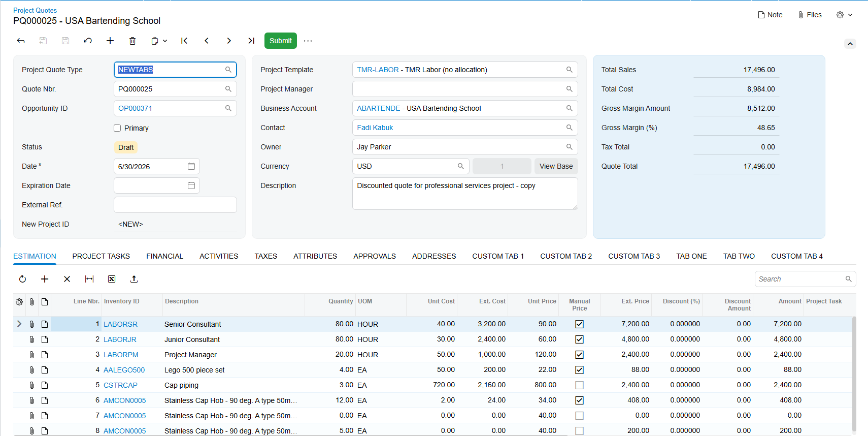Fit grid columns to width icon
Viewport: 868px width, 436px height.
[x=89, y=279]
